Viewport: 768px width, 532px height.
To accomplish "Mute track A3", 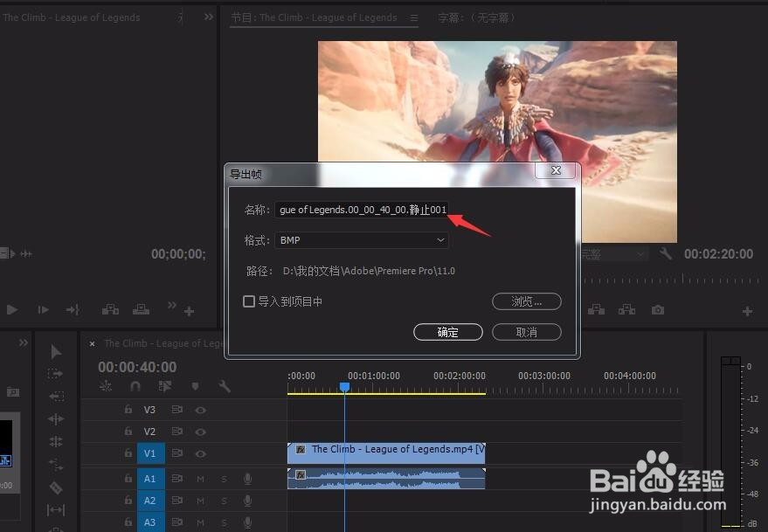I will point(200,522).
